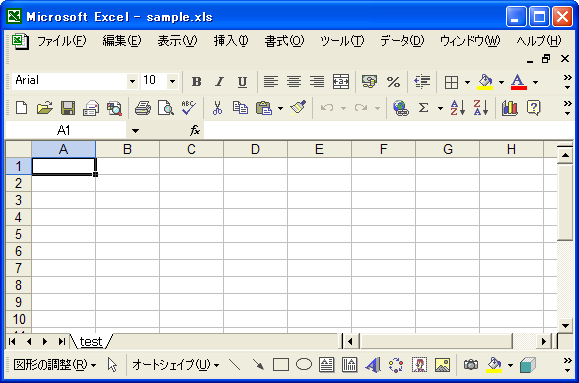The height and width of the screenshot is (383, 579).
Task: Open Print Preview from the toolbar
Action: [165, 108]
